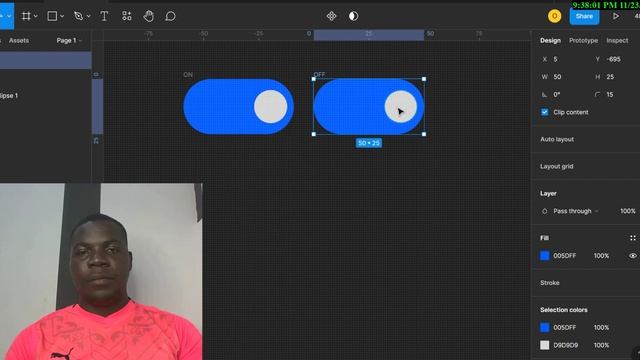Open the Pass through blend mode dropdown
This screenshot has height=360, width=640.
click(576, 211)
